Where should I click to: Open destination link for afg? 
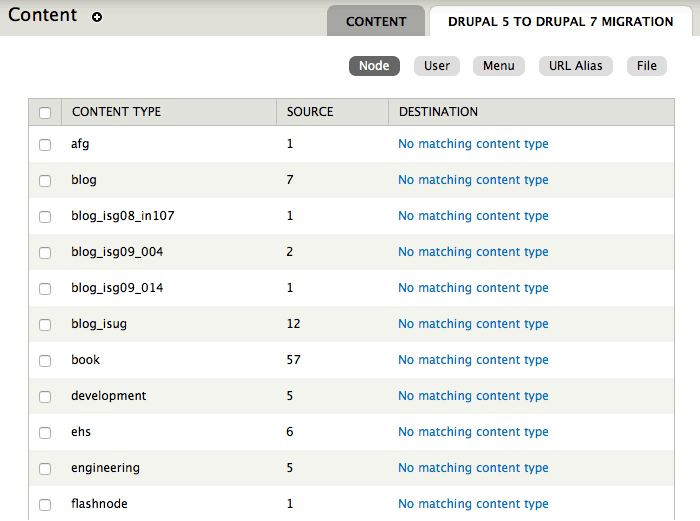473,144
